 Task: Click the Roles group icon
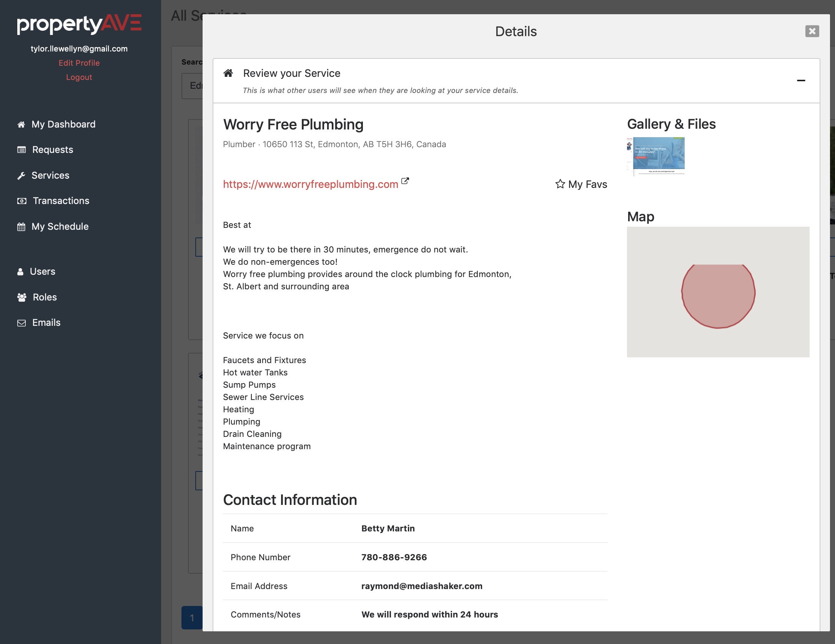click(22, 297)
